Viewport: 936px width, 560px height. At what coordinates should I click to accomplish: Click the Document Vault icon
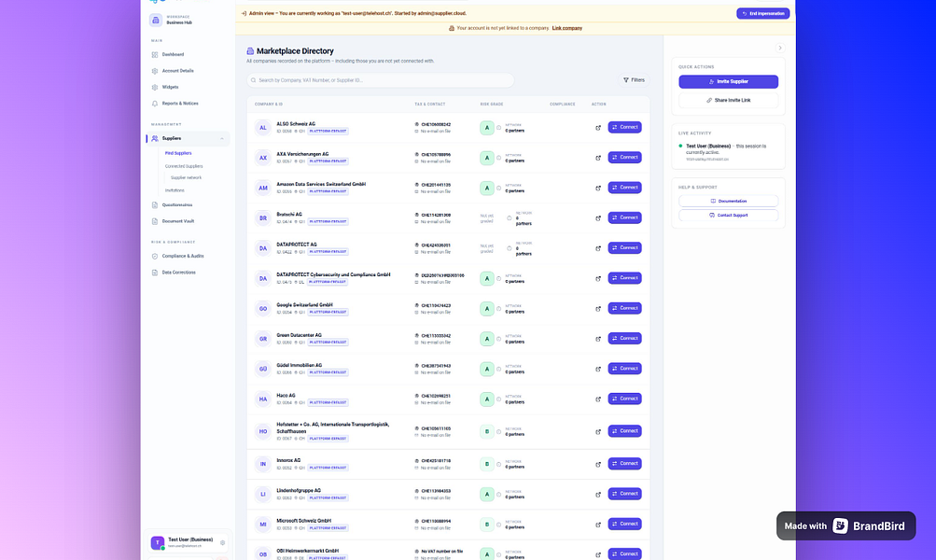[155, 221]
